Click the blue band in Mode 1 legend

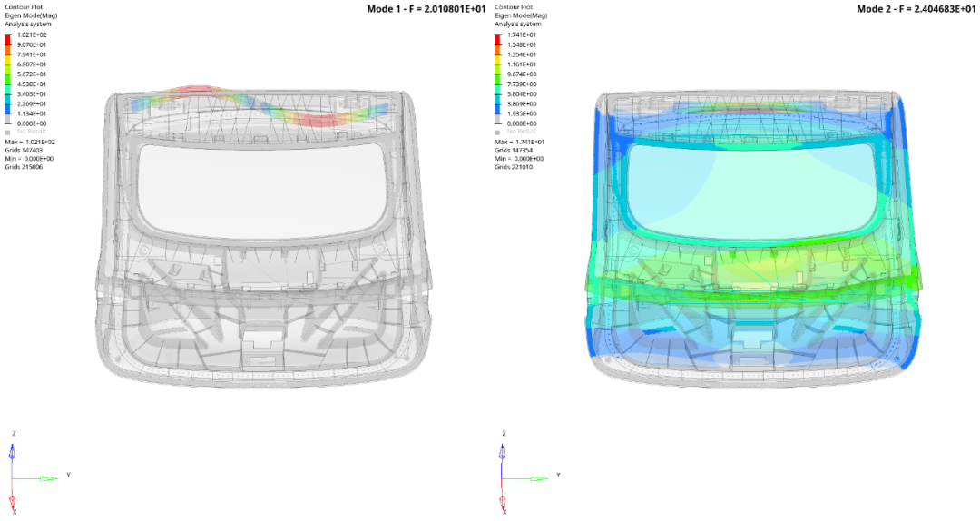point(8,109)
